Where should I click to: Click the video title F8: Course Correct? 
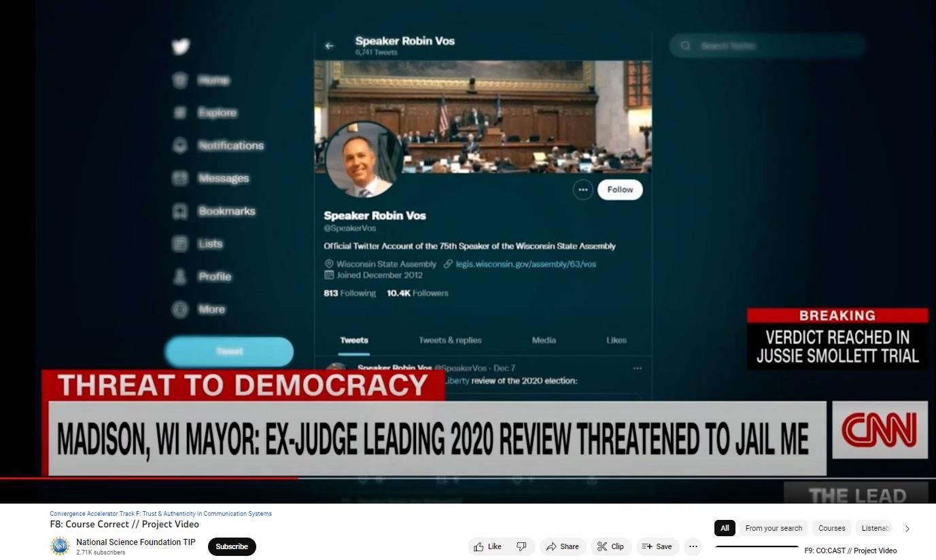pyautogui.click(x=124, y=525)
